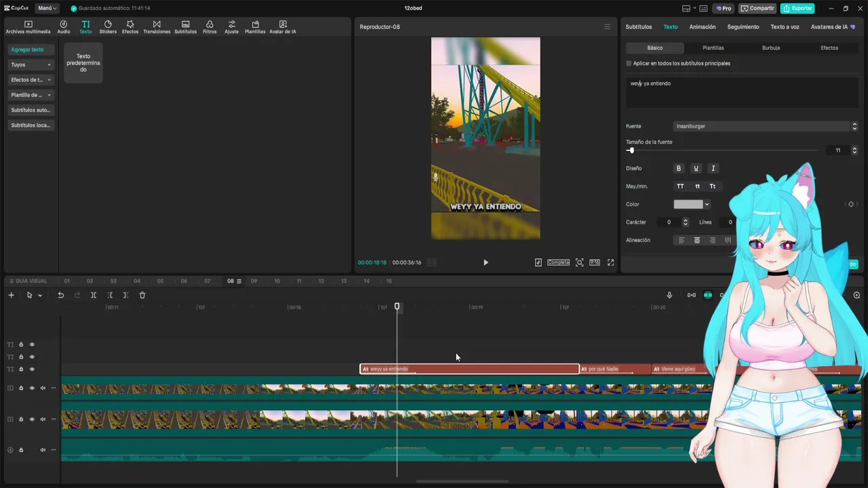Click the add track plus icon in the timeline toolbar
The width and height of the screenshot is (868, 488).
tap(11, 296)
